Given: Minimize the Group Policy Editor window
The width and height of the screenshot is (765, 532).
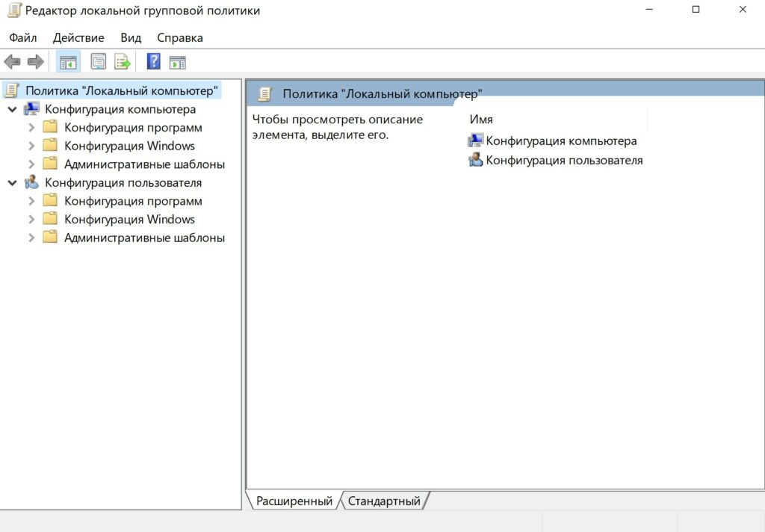Looking at the screenshot, I should point(649,10).
